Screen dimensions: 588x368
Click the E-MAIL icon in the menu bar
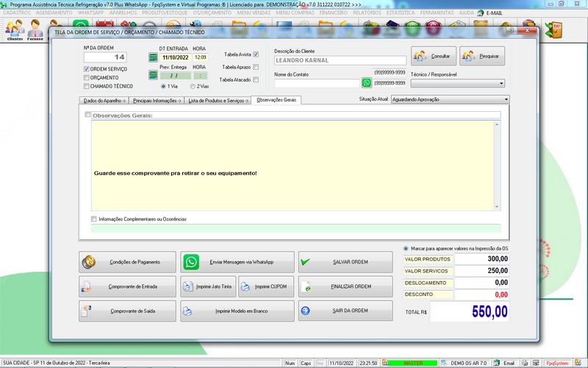point(481,13)
